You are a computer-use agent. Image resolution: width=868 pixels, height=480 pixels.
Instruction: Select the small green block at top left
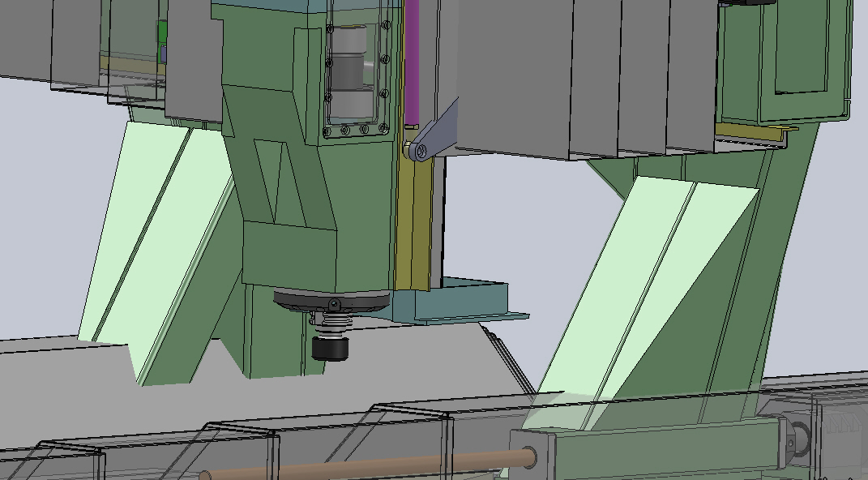(x=162, y=32)
